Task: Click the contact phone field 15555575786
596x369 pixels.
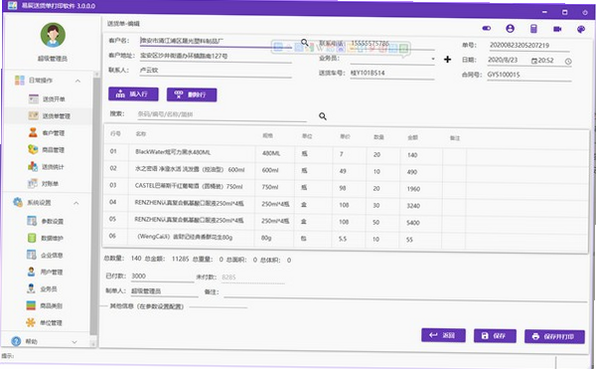Action: (x=392, y=44)
